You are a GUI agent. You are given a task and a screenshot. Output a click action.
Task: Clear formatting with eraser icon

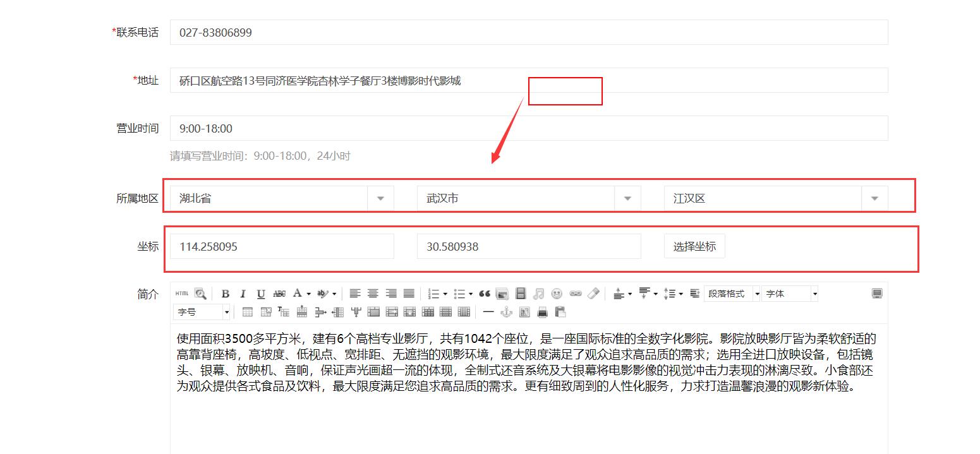pyautogui.click(x=593, y=294)
